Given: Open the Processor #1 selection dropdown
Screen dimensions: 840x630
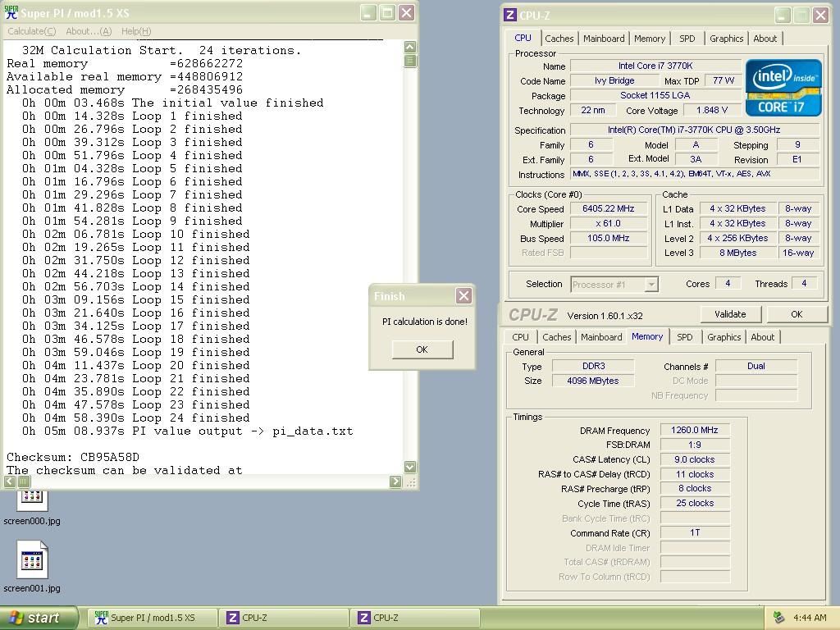Looking at the screenshot, I should [x=651, y=285].
